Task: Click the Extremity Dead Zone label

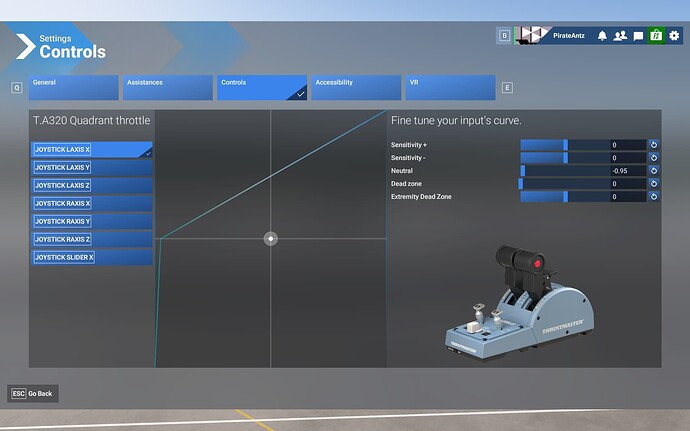Action: click(421, 197)
